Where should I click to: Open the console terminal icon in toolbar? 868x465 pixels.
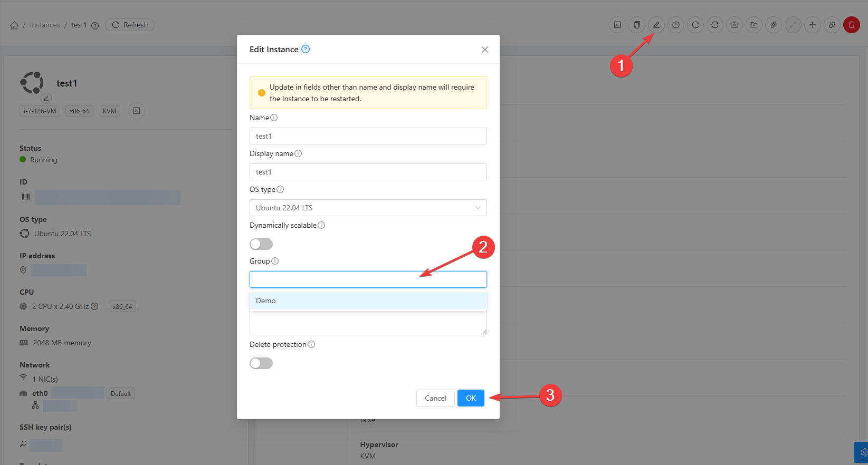pyautogui.click(x=617, y=25)
